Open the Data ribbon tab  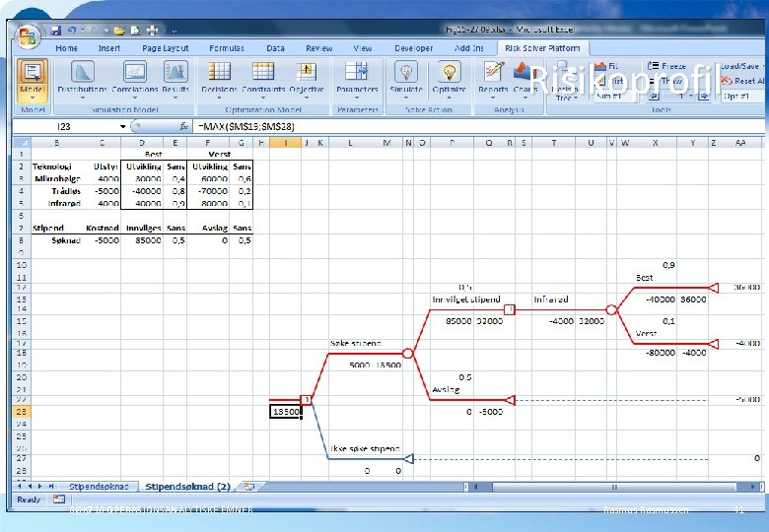pos(275,48)
